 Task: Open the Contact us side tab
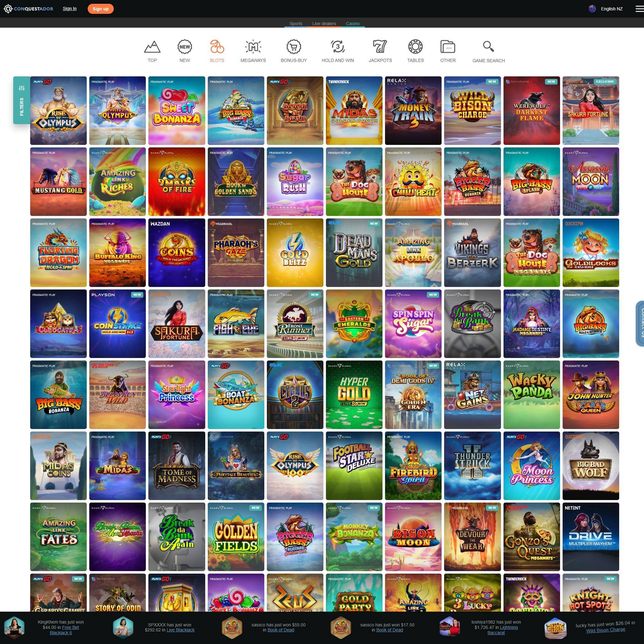coord(640,323)
